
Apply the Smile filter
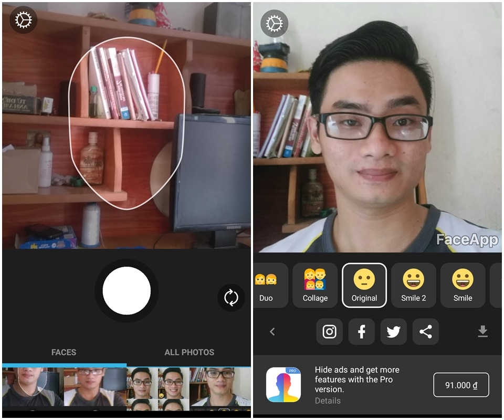463,285
